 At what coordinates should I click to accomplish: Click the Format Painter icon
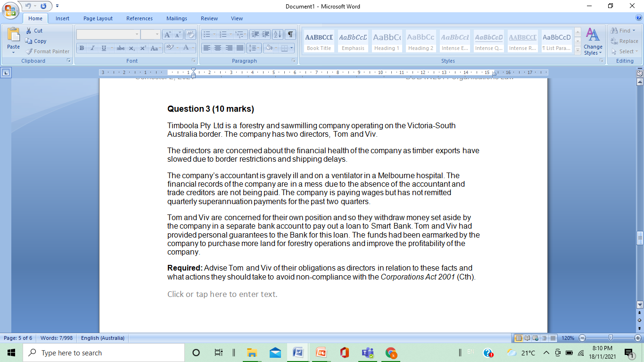click(28, 51)
